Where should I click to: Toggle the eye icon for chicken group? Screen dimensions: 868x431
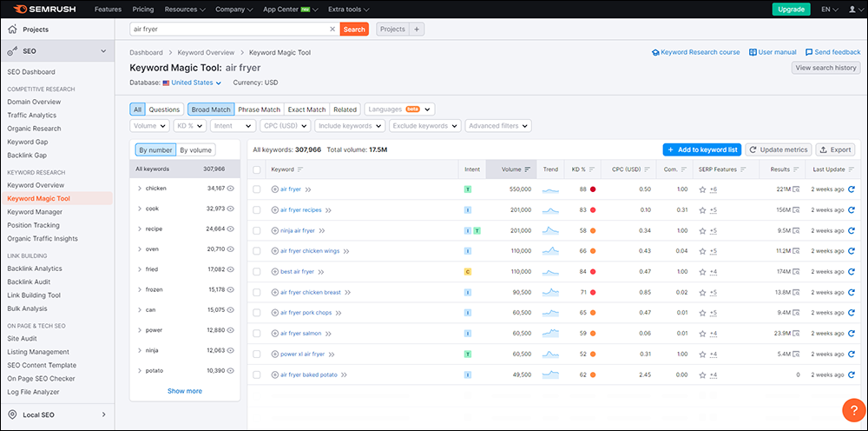click(230, 189)
